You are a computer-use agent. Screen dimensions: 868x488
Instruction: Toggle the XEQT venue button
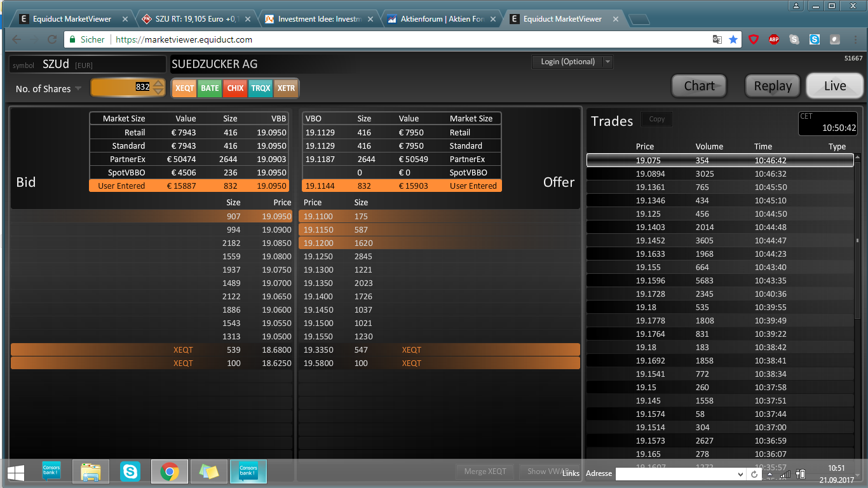184,88
